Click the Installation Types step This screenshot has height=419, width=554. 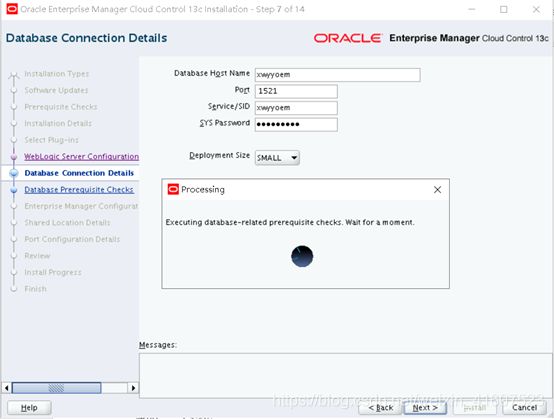(x=57, y=74)
